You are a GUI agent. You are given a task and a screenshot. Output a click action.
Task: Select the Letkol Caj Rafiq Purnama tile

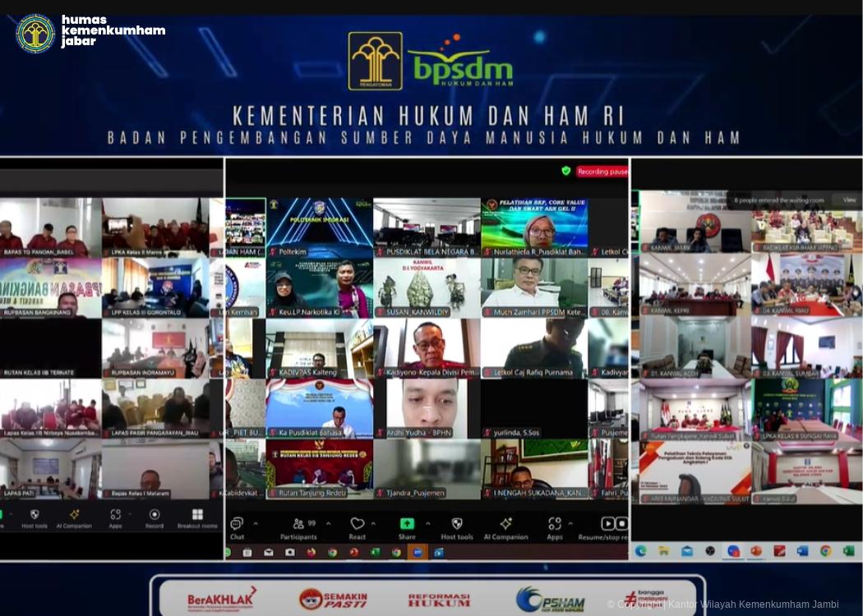tap(534, 348)
